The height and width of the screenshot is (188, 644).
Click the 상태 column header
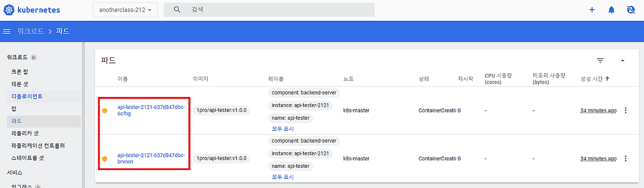coord(424,79)
